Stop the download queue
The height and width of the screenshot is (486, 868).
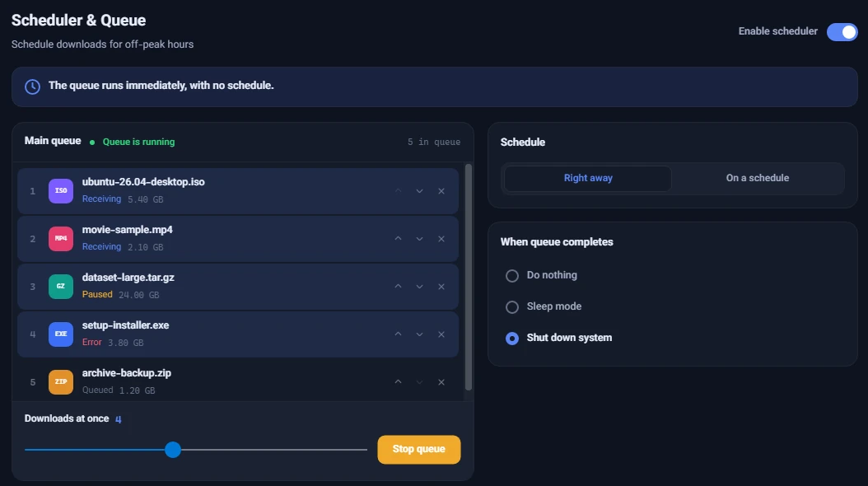[x=419, y=450]
